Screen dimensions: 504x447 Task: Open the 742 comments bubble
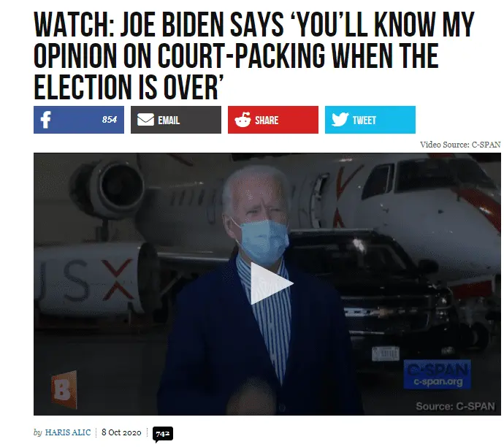(x=163, y=434)
